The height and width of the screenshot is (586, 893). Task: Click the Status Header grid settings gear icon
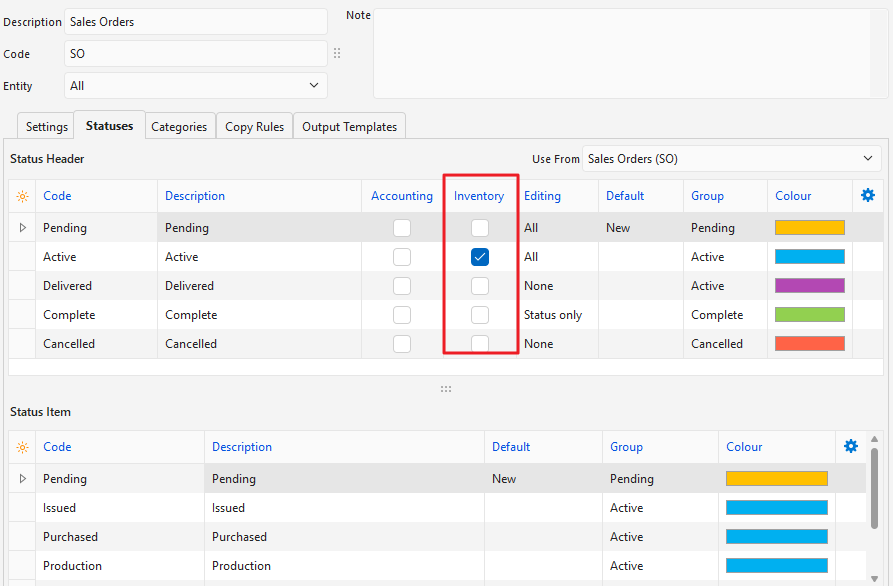[867, 195]
